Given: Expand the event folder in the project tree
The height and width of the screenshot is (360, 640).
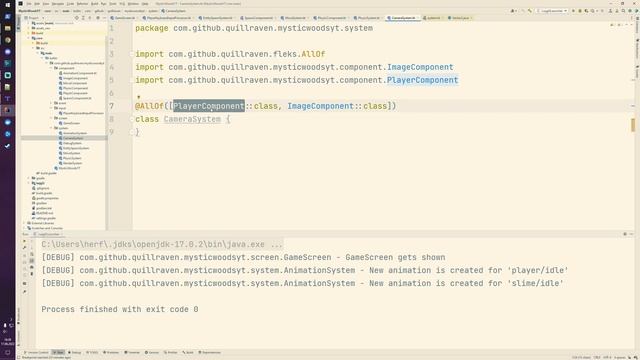Looking at the screenshot, I should 51,103.
